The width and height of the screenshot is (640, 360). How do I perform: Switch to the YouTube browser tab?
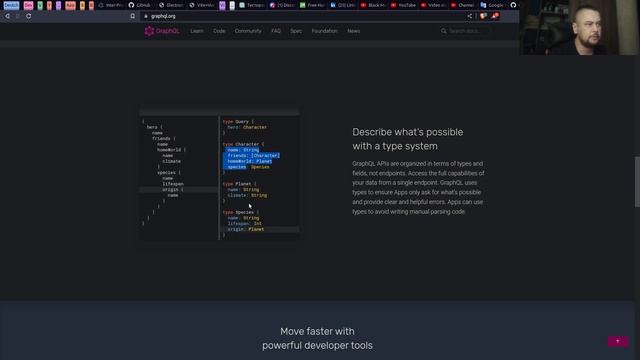click(403, 5)
